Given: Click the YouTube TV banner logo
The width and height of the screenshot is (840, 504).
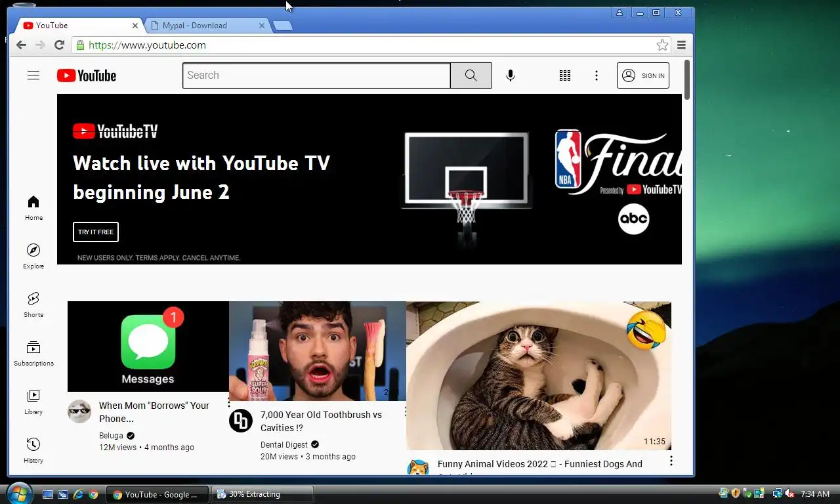Looking at the screenshot, I should click(x=115, y=131).
